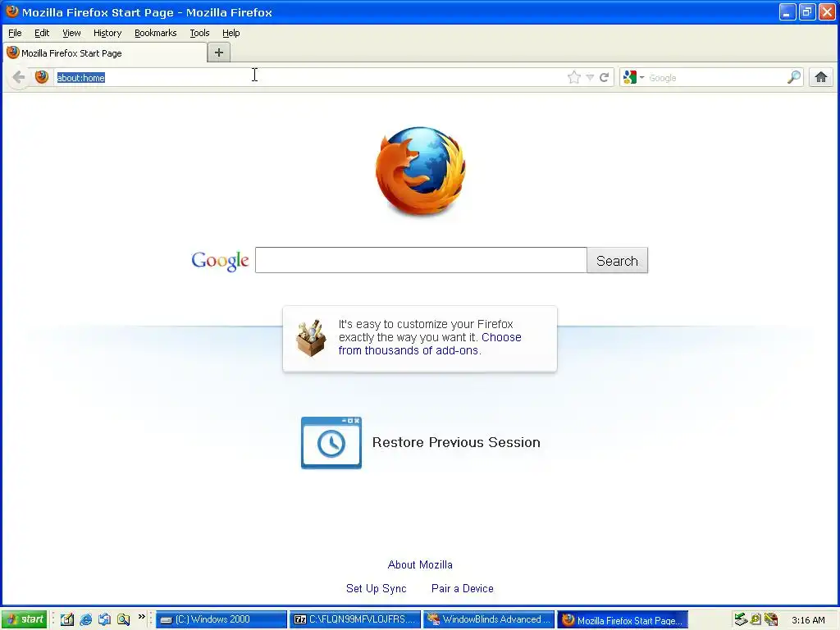
Task: Go to home page via Home icon
Action: click(820, 78)
